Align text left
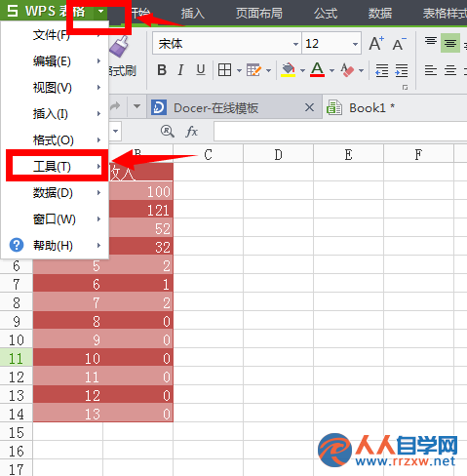This screenshot has width=467, height=476. click(431, 70)
